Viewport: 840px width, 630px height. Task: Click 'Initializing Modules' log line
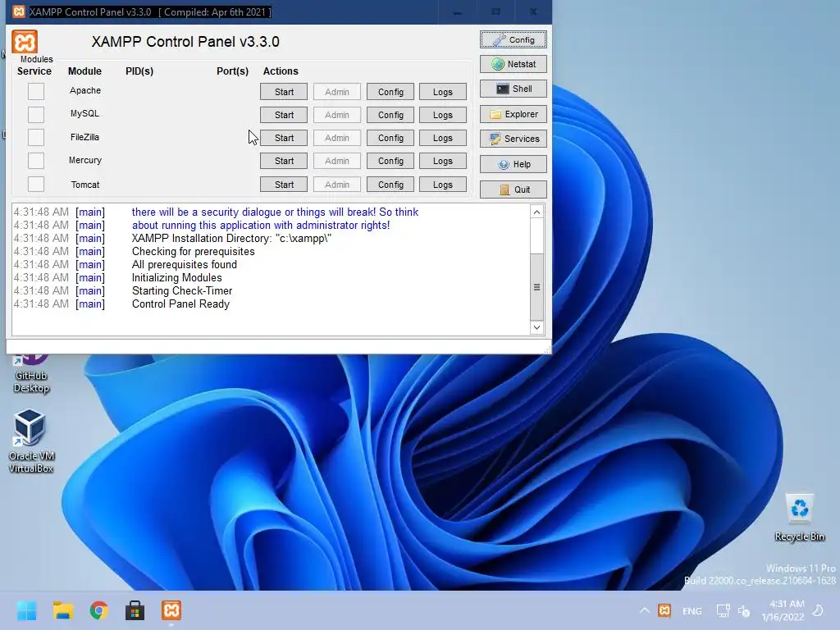(177, 277)
